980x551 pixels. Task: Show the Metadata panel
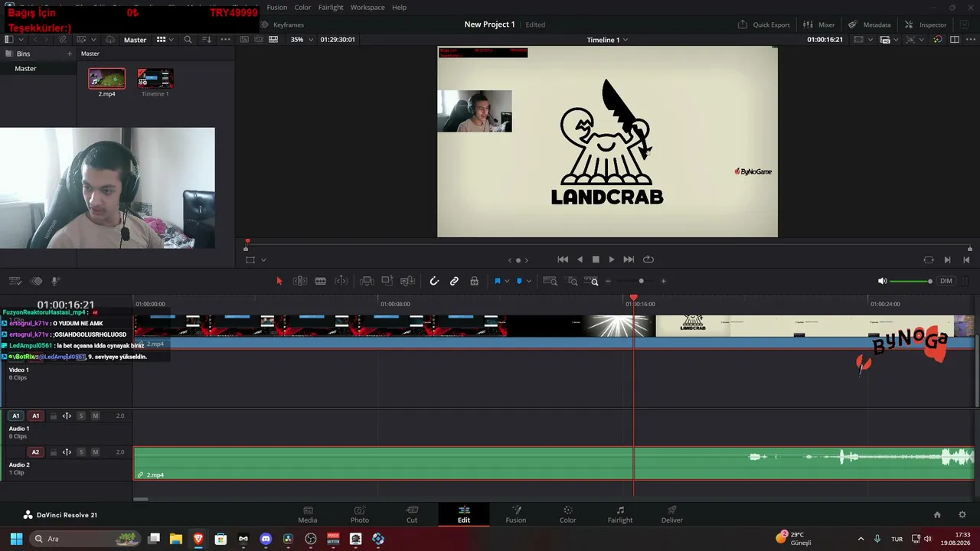[869, 24]
